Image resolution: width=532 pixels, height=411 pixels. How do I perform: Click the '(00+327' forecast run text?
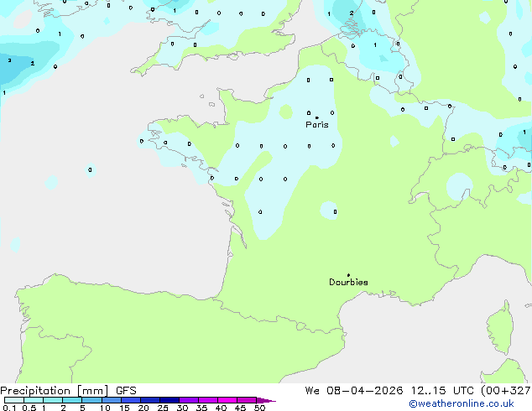(506, 391)
